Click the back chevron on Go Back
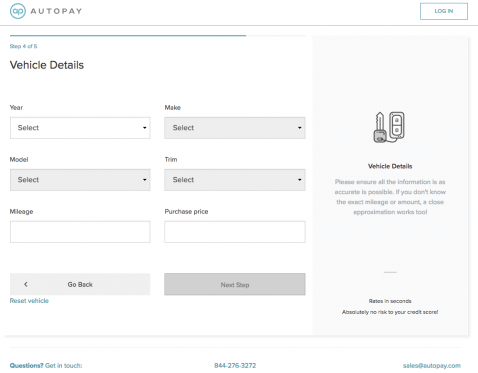 click(26, 284)
